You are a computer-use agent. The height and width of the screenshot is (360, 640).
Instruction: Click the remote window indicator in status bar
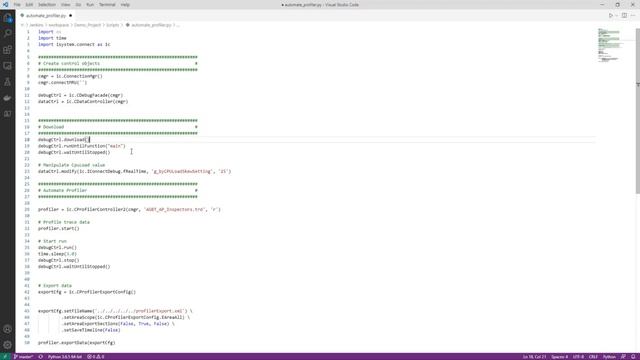click(x=5, y=357)
